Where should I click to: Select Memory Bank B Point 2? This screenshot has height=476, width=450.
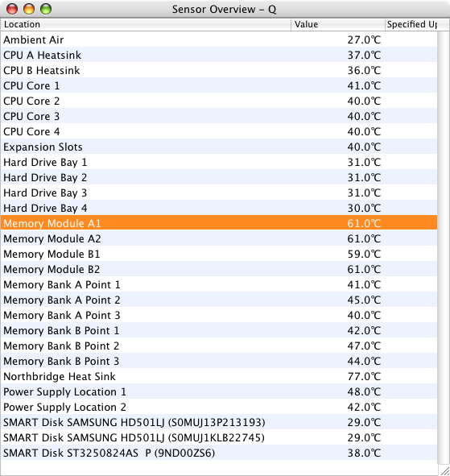pyautogui.click(x=219, y=346)
